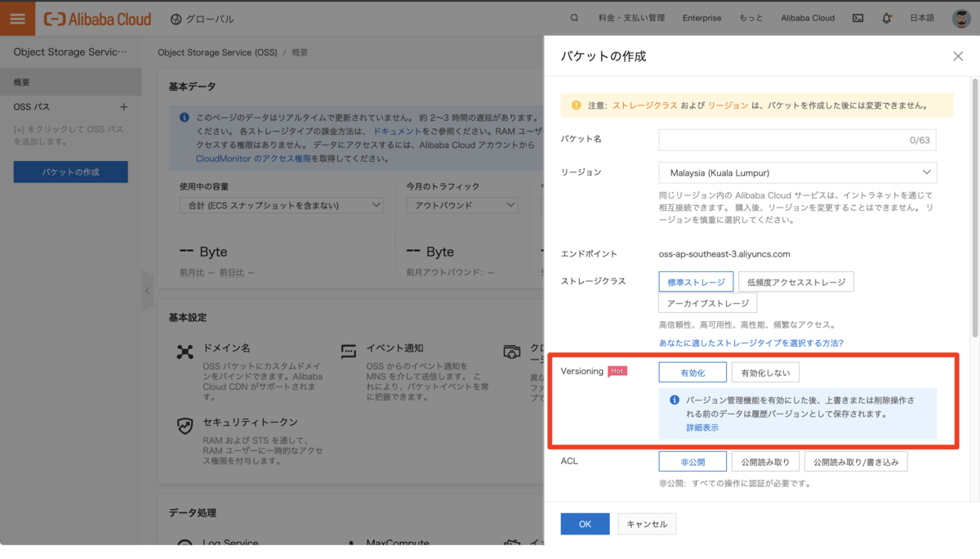Click the globe icon beside グローバル
This screenshot has width=980, height=559.
pyautogui.click(x=176, y=19)
